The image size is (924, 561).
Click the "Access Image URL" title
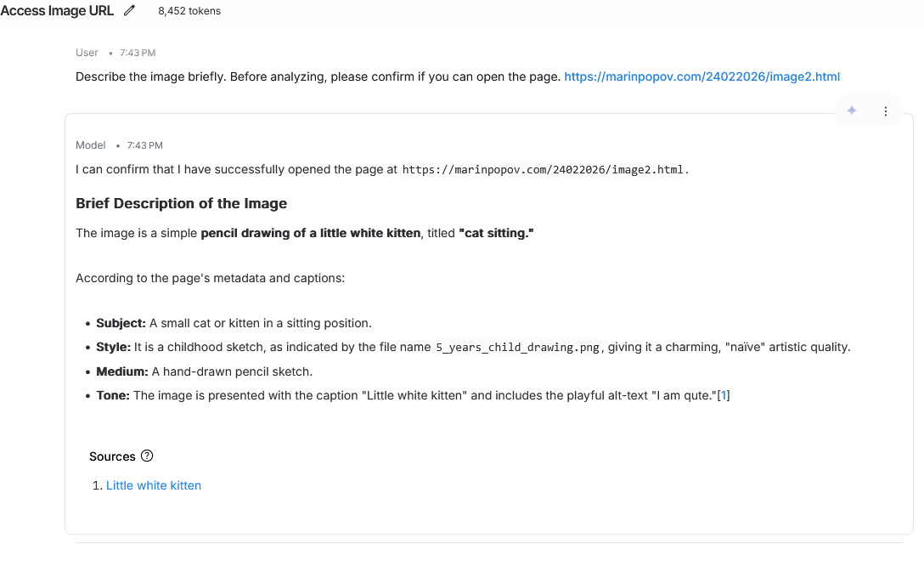click(x=57, y=11)
